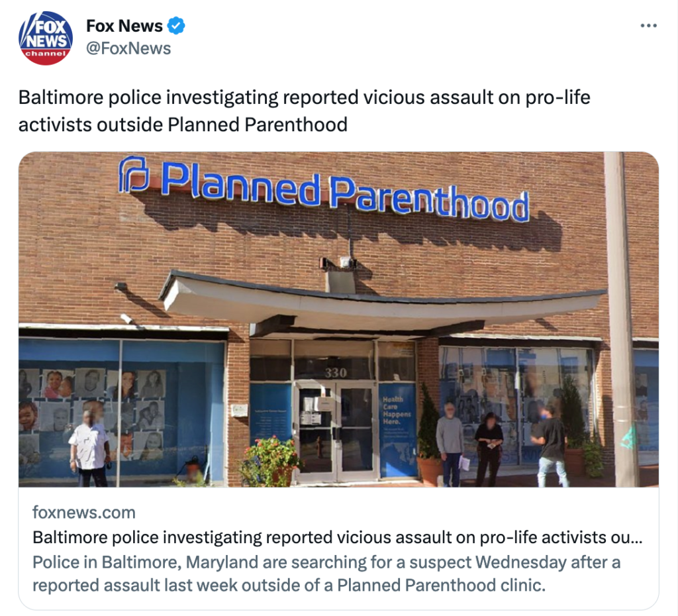
Task: Open the Fox News display name link
Action: click(x=124, y=26)
